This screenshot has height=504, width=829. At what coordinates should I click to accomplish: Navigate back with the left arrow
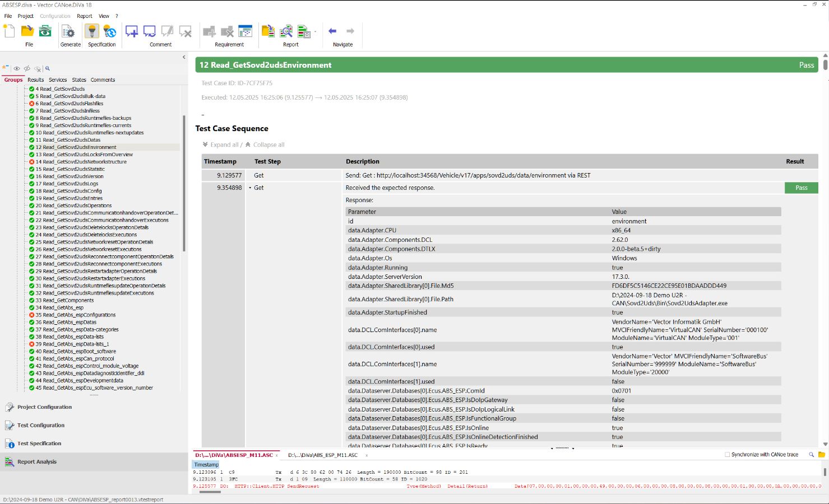(x=332, y=31)
